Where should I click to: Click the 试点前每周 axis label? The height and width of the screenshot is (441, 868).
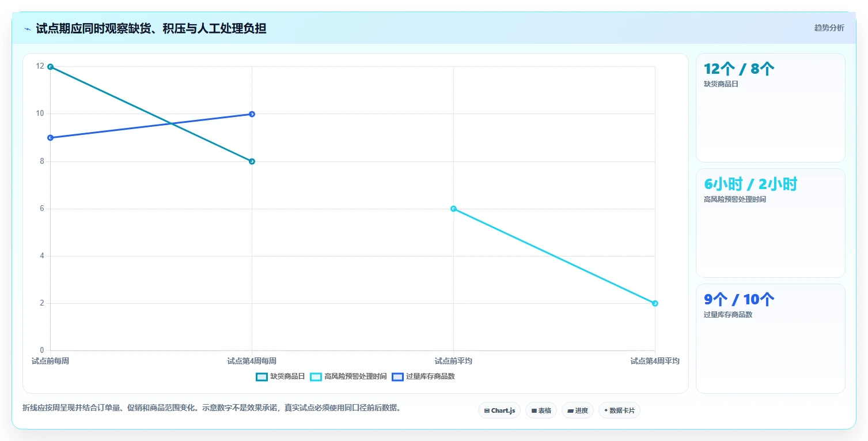51,361
